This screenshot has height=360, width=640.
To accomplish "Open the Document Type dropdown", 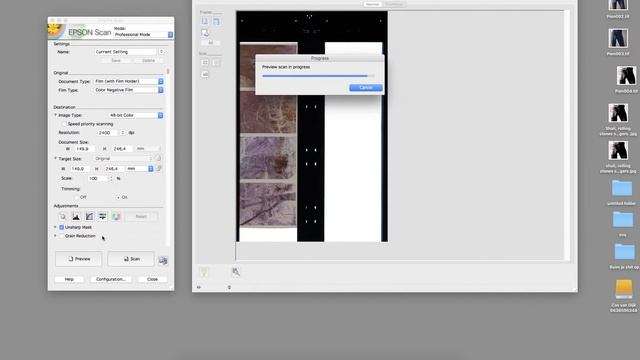I will 129,81.
